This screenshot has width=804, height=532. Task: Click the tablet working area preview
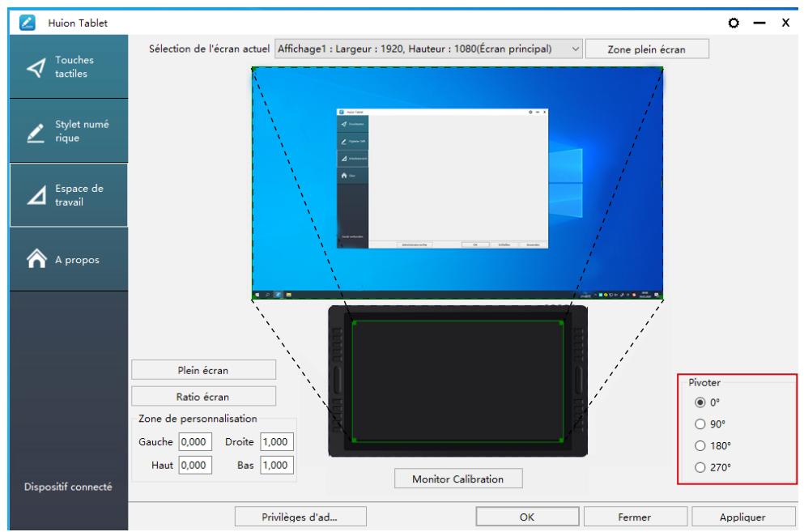[x=458, y=381]
